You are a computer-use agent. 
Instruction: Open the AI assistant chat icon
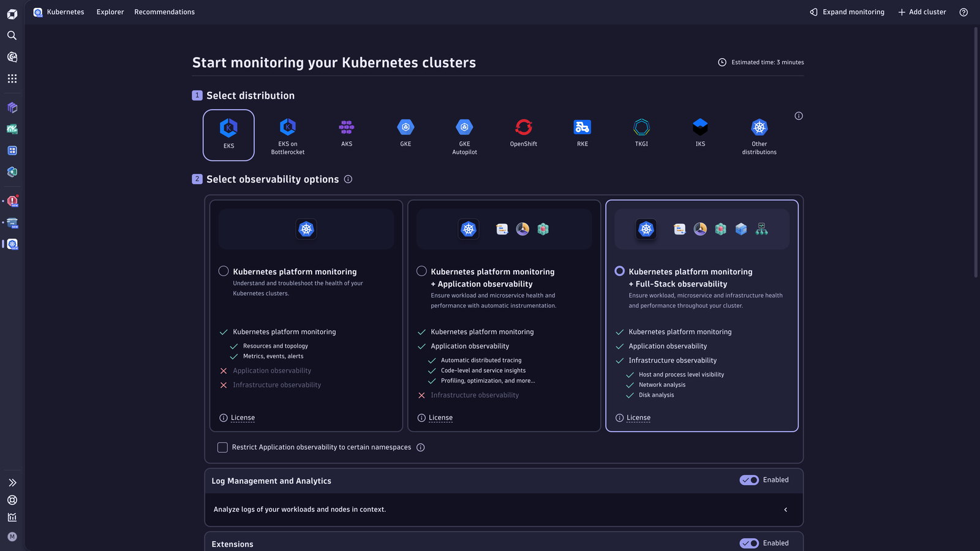12,57
